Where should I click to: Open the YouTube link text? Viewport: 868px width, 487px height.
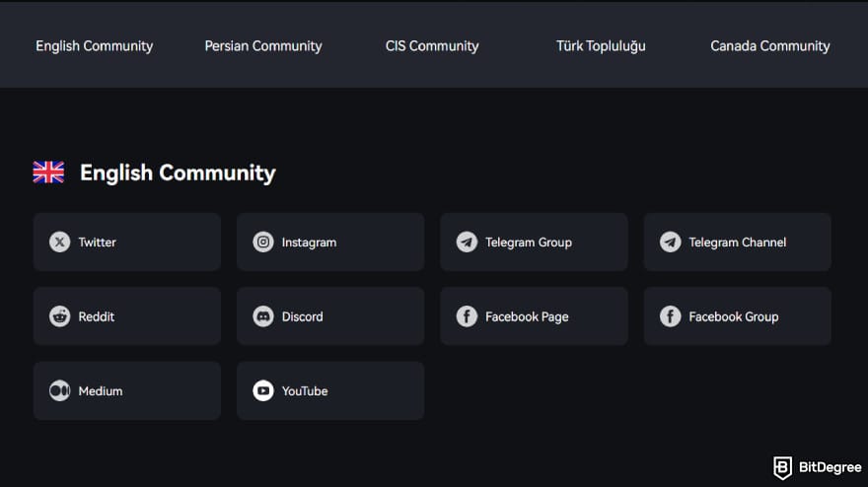[305, 391]
